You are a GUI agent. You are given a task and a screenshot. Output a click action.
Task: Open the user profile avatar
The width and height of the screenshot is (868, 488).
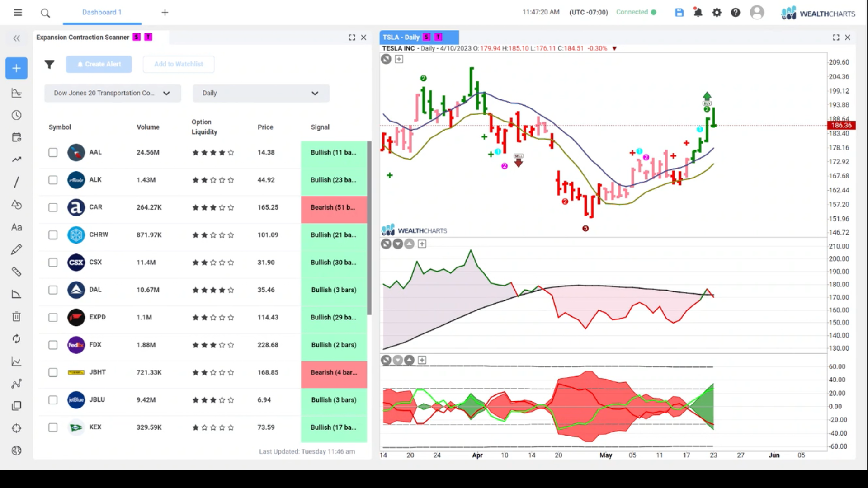point(757,12)
